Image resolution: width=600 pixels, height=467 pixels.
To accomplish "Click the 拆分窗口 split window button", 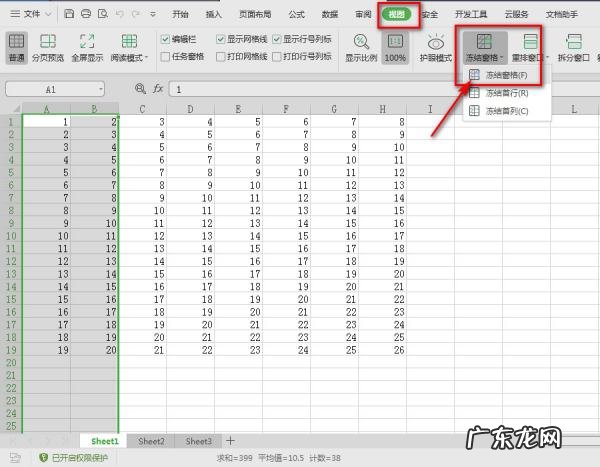I will (573, 48).
